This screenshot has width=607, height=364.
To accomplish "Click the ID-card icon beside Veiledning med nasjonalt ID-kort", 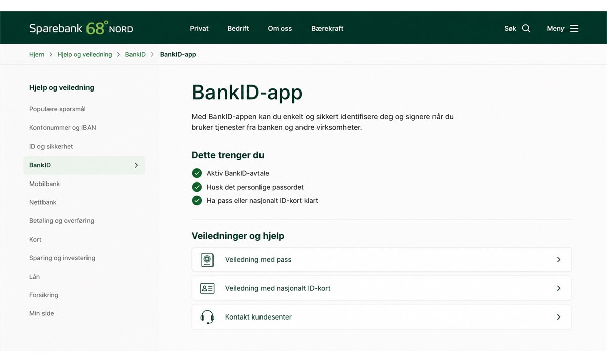I will tap(207, 288).
